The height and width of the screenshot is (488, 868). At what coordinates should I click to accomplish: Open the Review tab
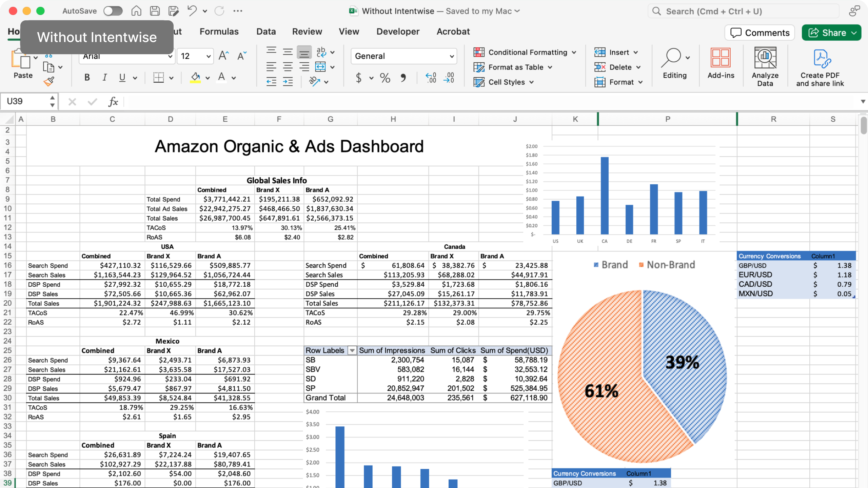click(x=307, y=32)
